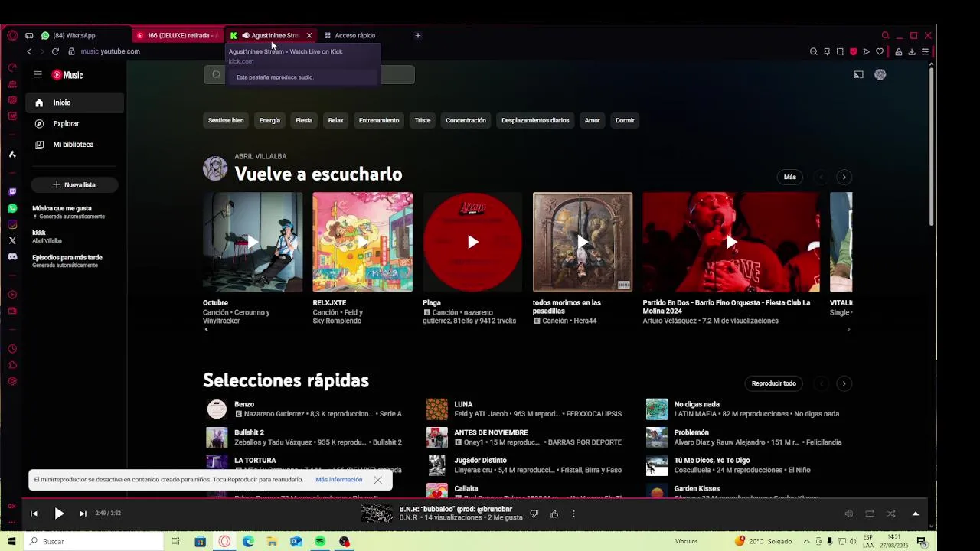Open the browser downloads icon
The height and width of the screenshot is (551, 980).
click(912, 51)
